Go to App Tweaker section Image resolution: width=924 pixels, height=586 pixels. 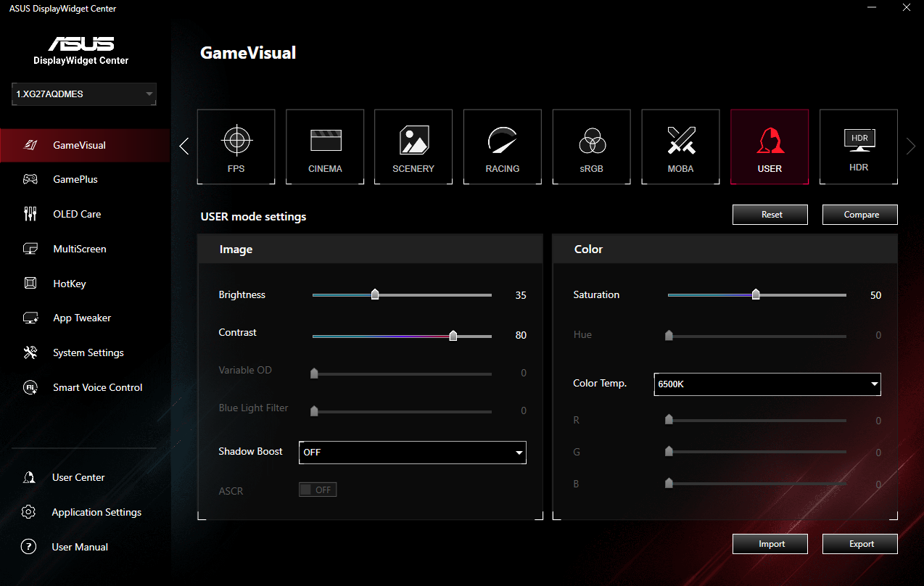click(x=82, y=318)
